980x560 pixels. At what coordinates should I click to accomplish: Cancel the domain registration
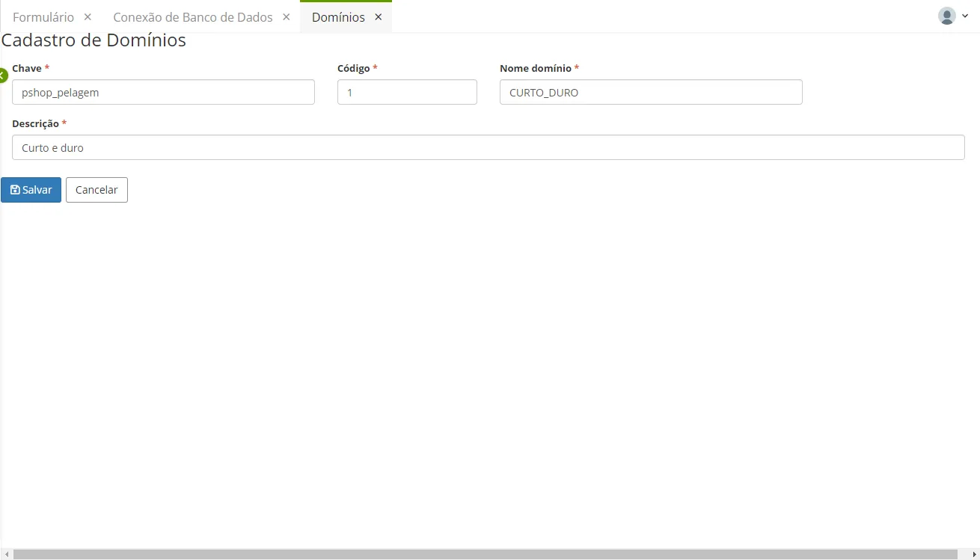tap(97, 190)
